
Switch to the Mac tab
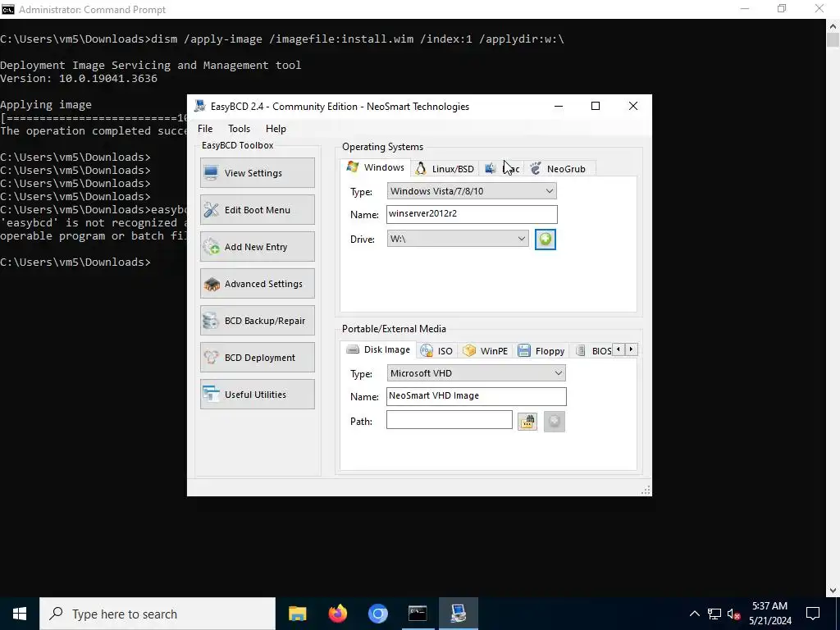tap(502, 169)
